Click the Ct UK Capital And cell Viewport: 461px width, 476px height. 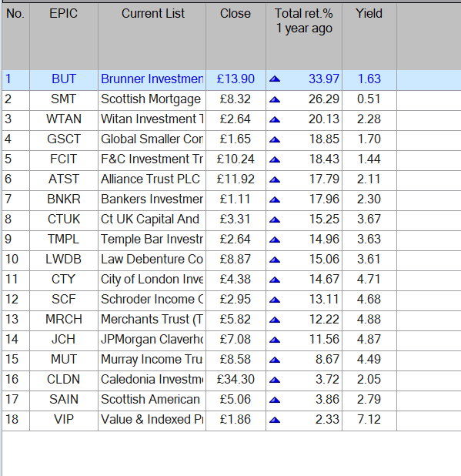[152, 220]
